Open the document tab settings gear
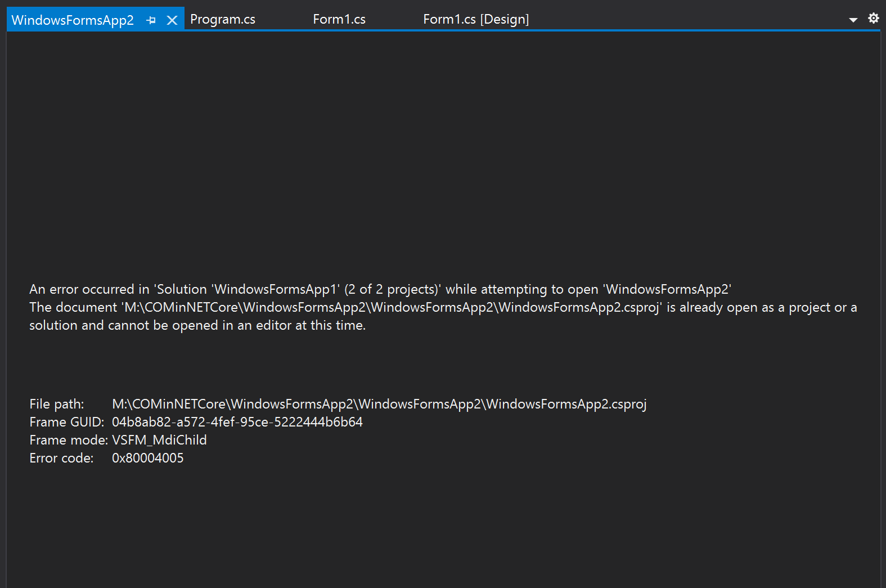Viewport: 886px width, 588px height. pyautogui.click(x=873, y=18)
